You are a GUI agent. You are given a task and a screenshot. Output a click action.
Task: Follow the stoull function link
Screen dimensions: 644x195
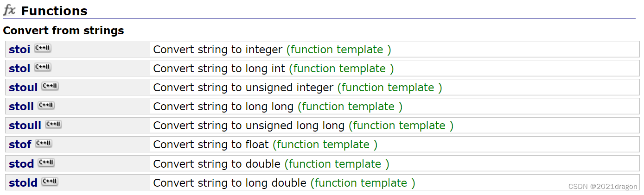(x=25, y=126)
